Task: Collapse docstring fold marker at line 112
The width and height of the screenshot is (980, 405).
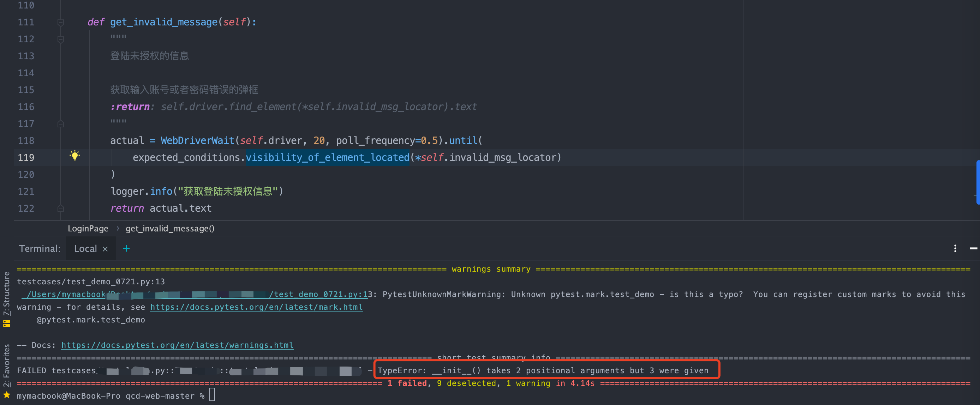Action: click(60, 39)
